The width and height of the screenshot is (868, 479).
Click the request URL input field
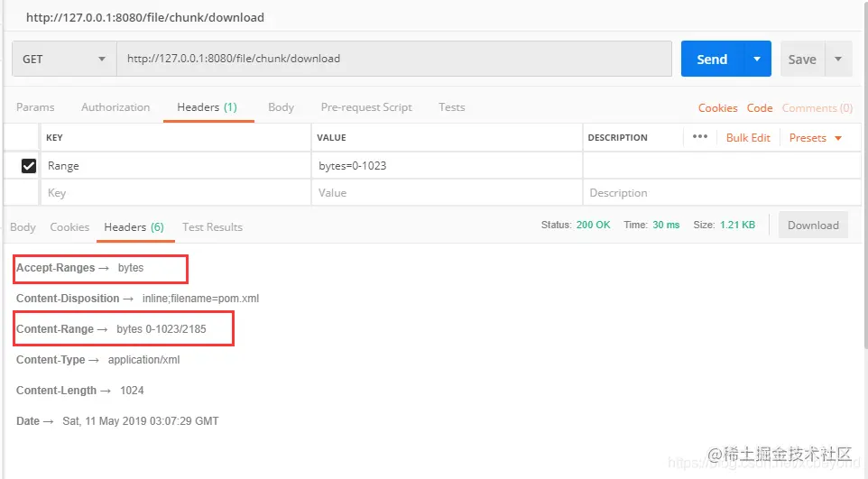[394, 59]
